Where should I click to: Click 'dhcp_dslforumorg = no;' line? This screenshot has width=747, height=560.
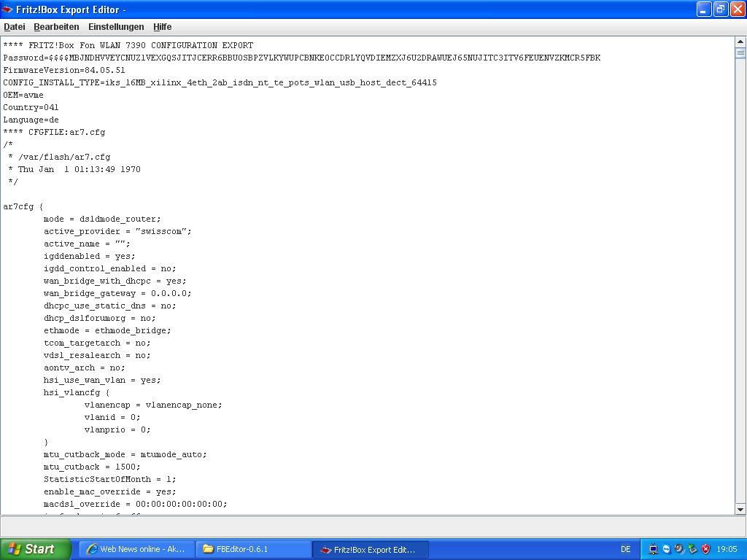coord(99,318)
